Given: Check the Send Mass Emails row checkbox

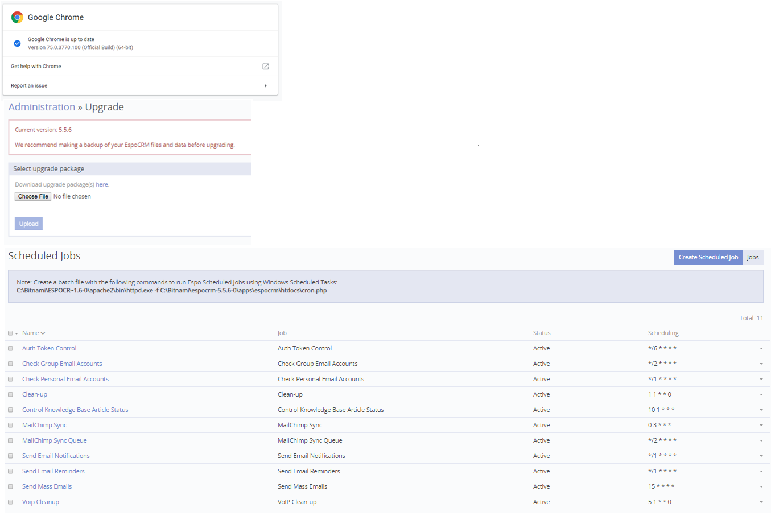Looking at the screenshot, I should 10,486.
